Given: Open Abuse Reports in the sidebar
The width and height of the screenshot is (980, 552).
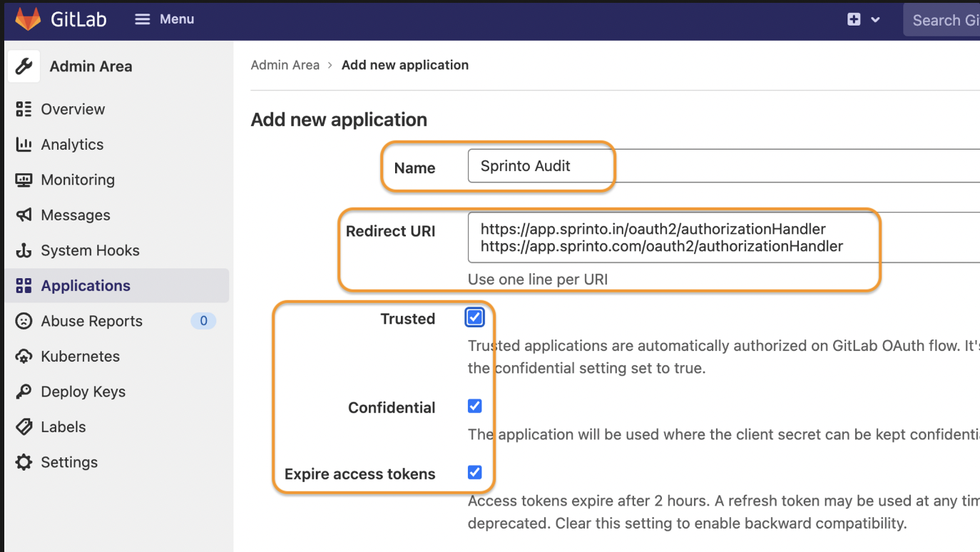Looking at the screenshot, I should coord(91,321).
